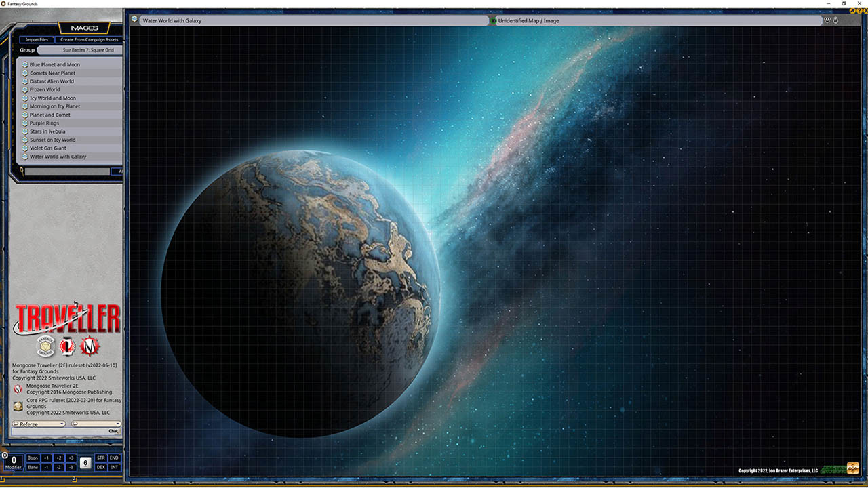Enable the Bane modifier
Viewport: 868px width, 488px height.
32,467
